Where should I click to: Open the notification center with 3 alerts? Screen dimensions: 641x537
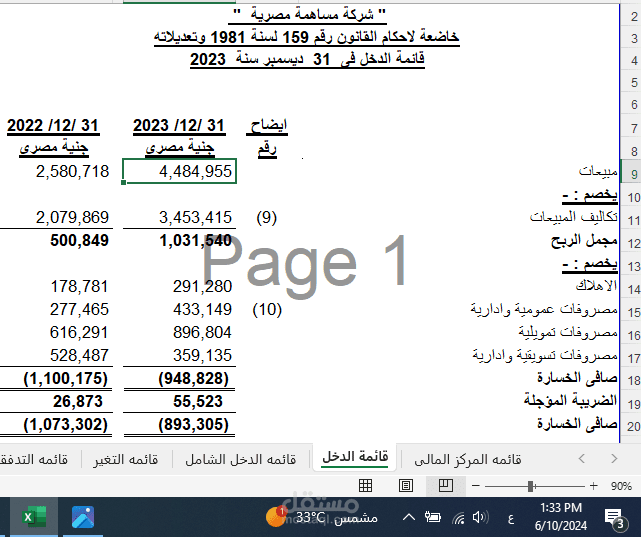615,519
